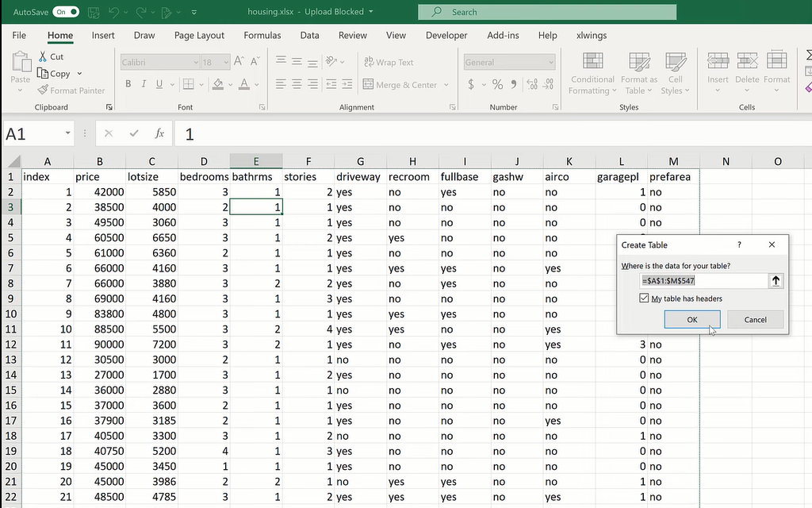Click Format cells icon

777,61
